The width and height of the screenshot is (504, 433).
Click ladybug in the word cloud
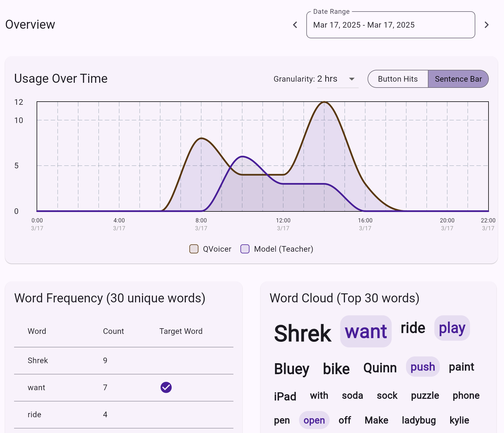click(x=419, y=420)
